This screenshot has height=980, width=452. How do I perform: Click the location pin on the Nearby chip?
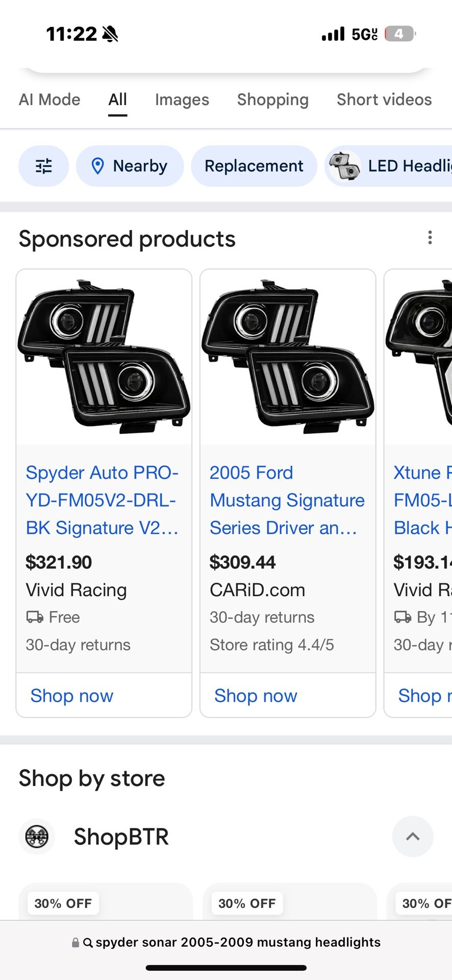pos(98,166)
